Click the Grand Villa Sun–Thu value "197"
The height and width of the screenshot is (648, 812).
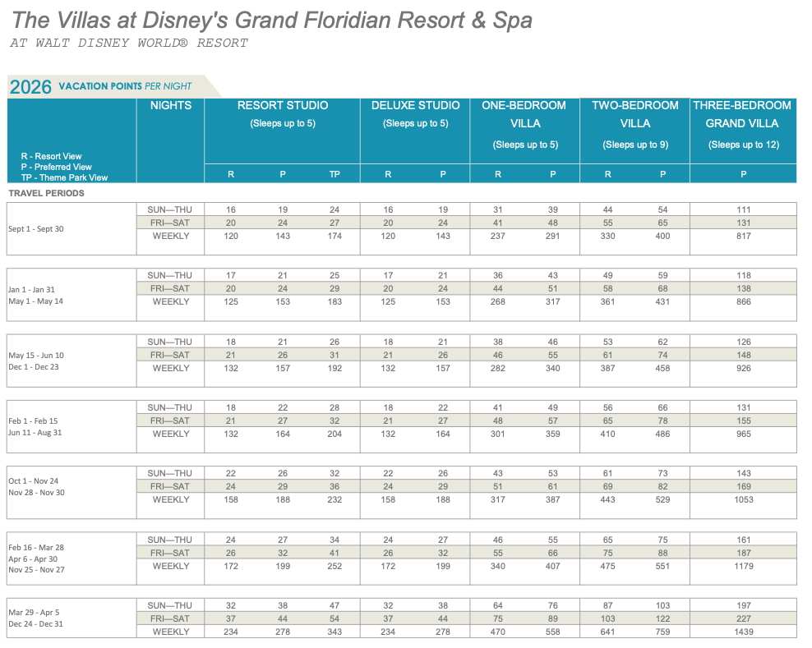744,605
